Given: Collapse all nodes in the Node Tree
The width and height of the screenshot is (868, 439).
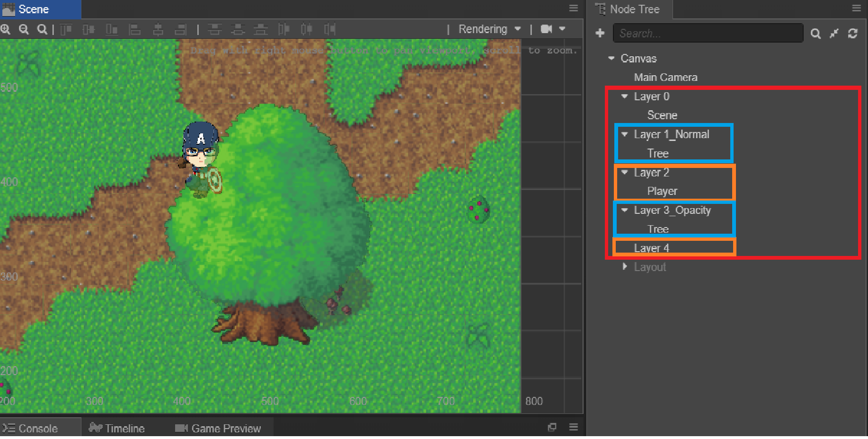Looking at the screenshot, I should pyautogui.click(x=834, y=33).
